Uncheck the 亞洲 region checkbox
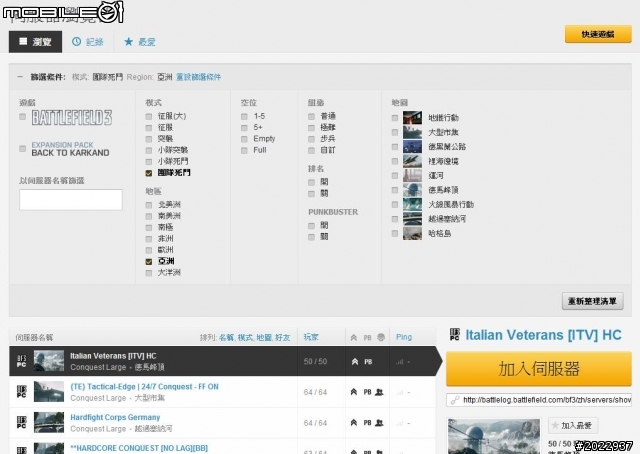This screenshot has width=640, height=454. coord(149,261)
